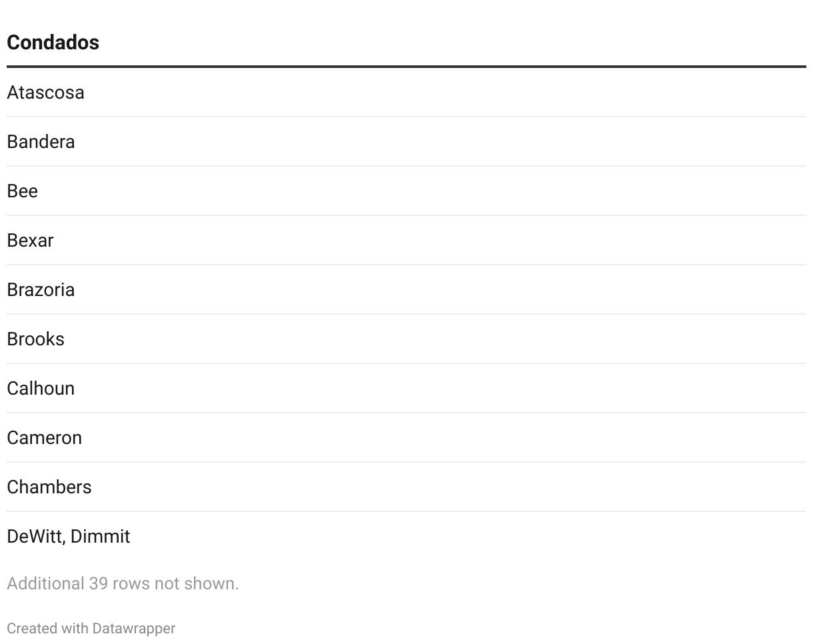
Task: Click the Condados column header
Action: [53, 43]
